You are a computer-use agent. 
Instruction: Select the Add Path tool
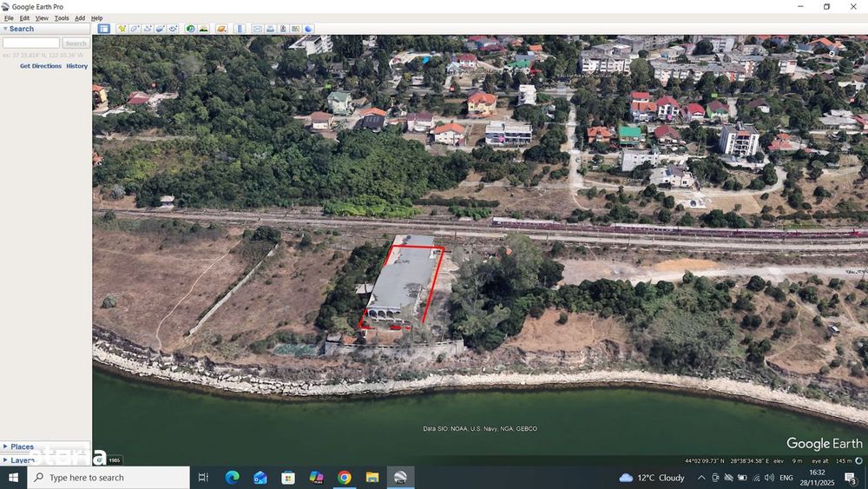pos(148,29)
